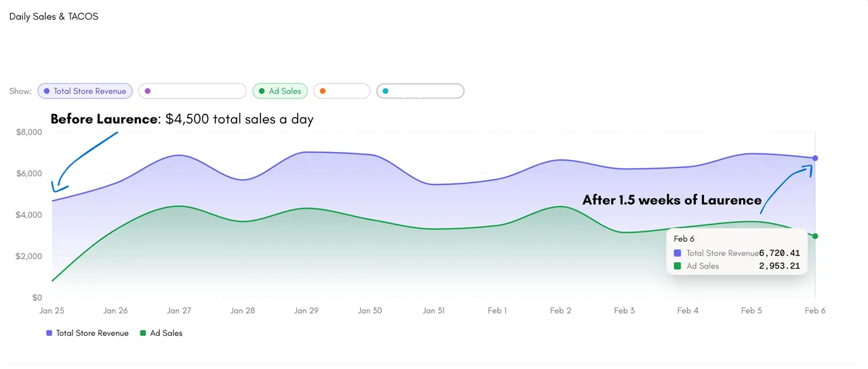Click the Feb 5 date label on x-axis
Image resolution: width=868 pixels, height=369 pixels.
[751, 311]
